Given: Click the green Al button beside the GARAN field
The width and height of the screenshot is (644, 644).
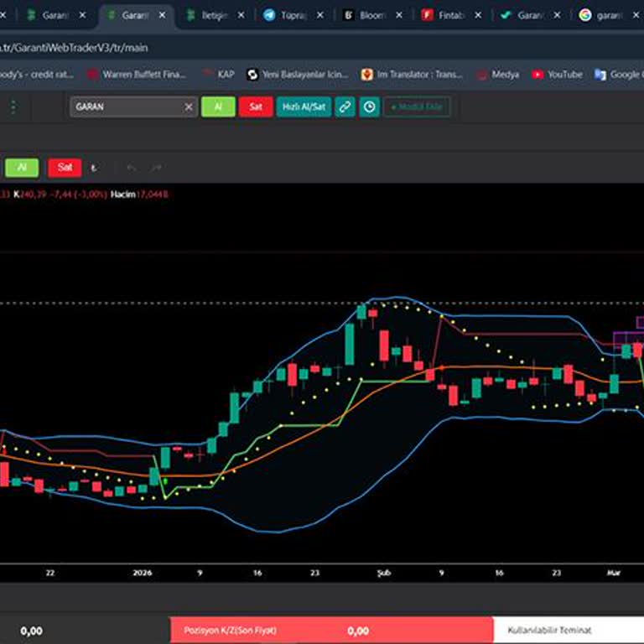Looking at the screenshot, I should coord(218,106).
